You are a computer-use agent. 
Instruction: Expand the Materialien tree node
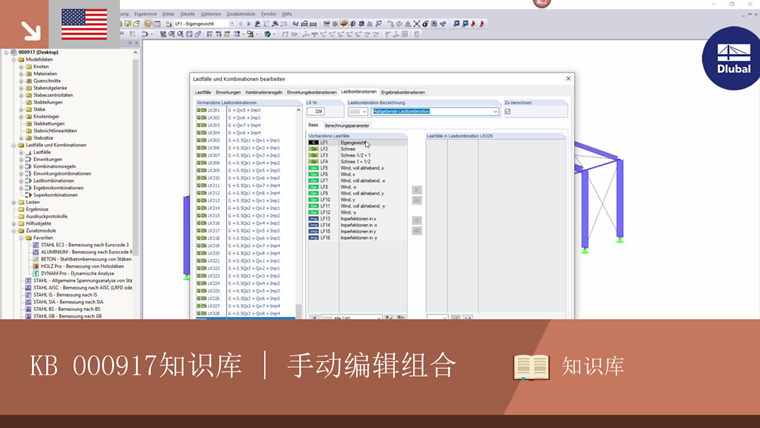(21, 74)
